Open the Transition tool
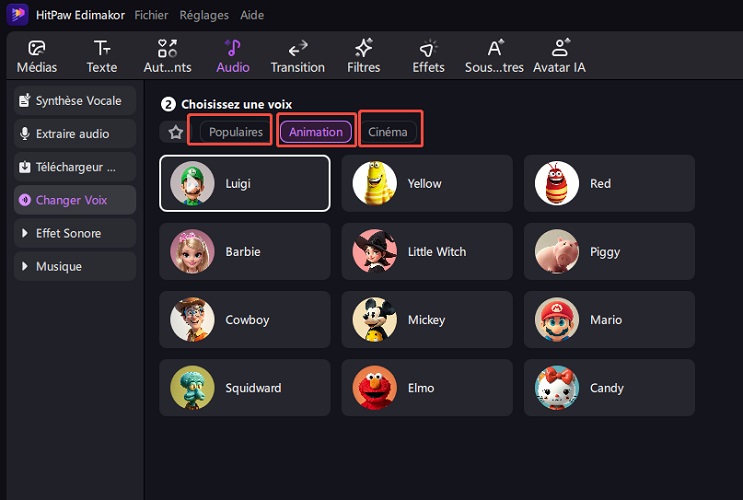The width and height of the screenshot is (743, 500). coord(297,57)
